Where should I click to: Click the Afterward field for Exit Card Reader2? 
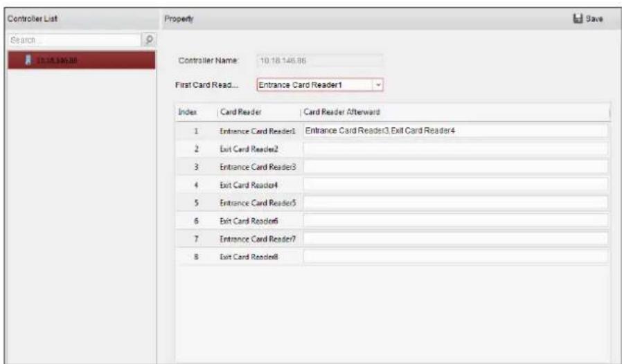(455, 149)
